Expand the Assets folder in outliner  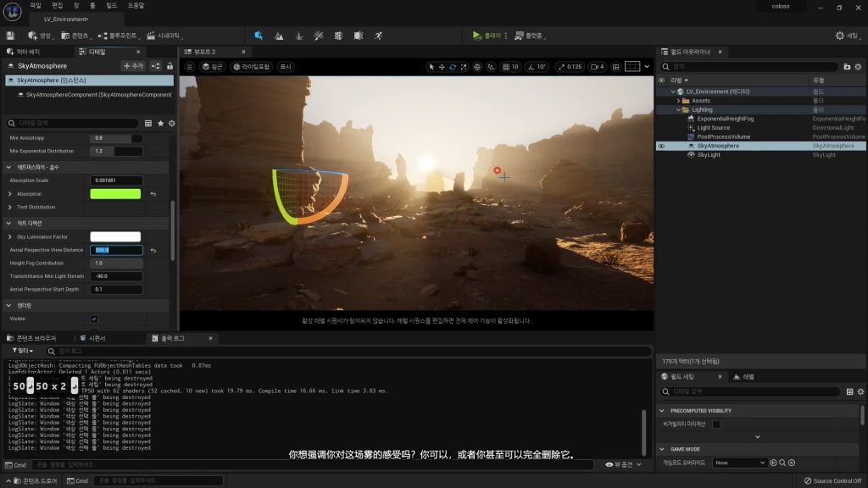point(677,101)
